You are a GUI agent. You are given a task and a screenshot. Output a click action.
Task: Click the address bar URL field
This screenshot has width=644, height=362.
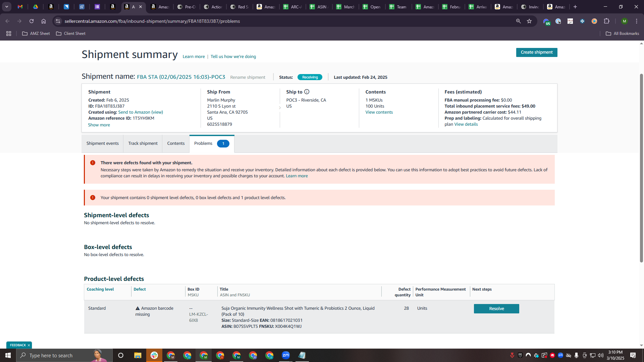click(288, 21)
